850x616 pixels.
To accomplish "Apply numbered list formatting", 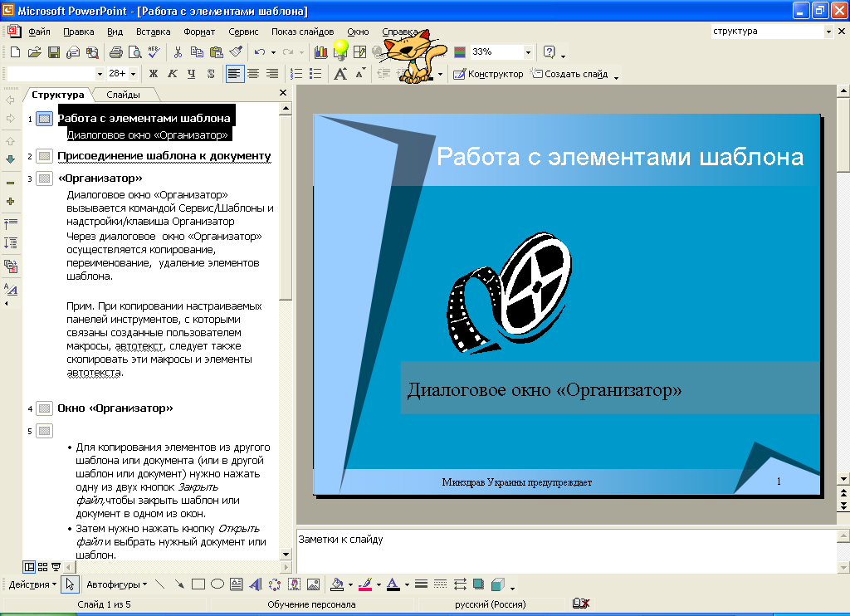I will (296, 74).
